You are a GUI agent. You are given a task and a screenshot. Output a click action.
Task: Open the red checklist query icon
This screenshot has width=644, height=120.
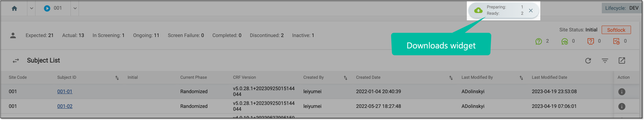(616, 41)
